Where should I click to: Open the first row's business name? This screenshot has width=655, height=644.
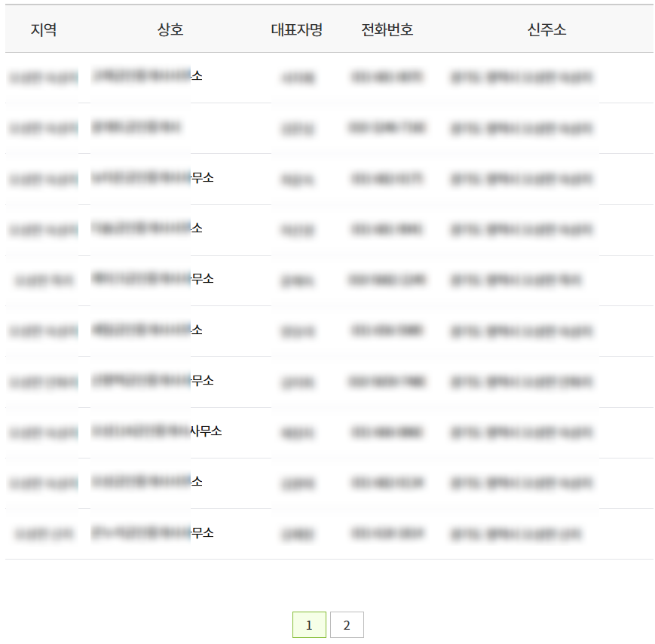[147, 76]
